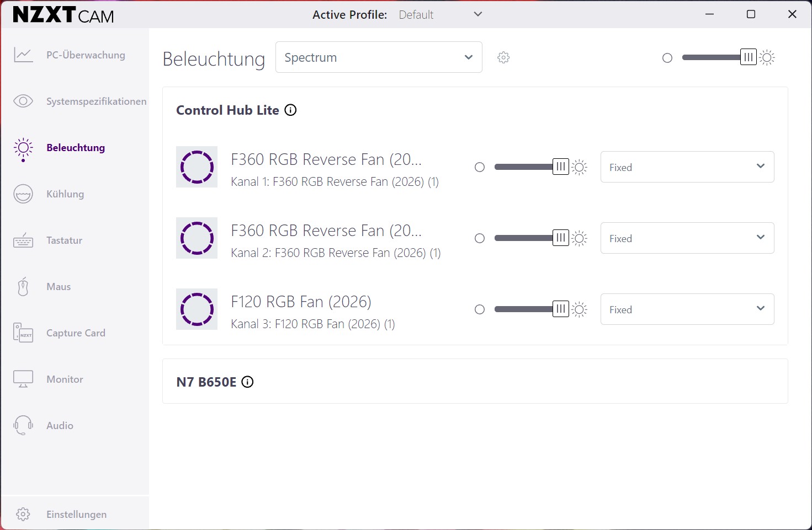This screenshot has width=812, height=530.
Task: Open the Spectrum lighting preset dropdown
Action: pyautogui.click(x=379, y=57)
